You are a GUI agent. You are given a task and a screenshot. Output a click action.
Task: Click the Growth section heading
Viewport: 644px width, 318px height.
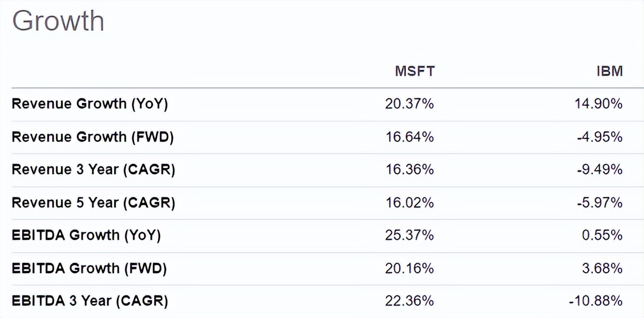pyautogui.click(x=58, y=22)
